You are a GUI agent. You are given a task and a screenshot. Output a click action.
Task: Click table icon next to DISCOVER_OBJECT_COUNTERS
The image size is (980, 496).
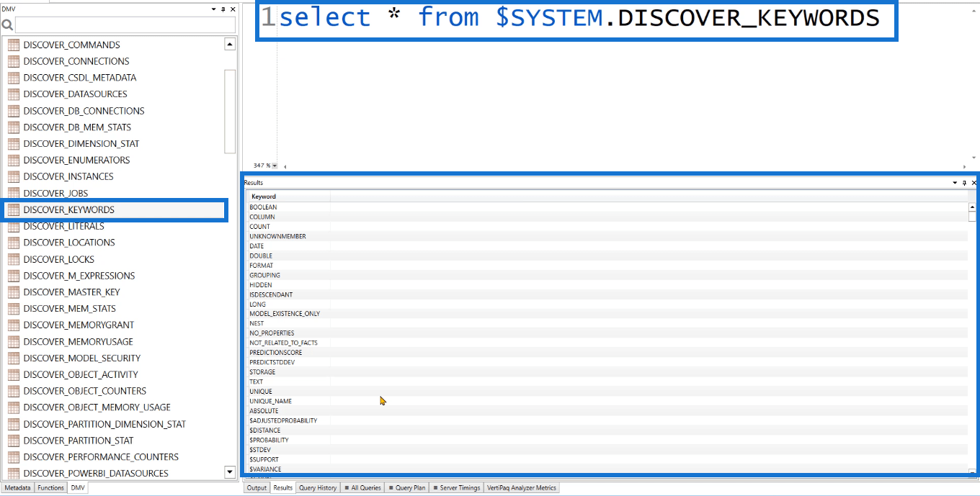14,391
